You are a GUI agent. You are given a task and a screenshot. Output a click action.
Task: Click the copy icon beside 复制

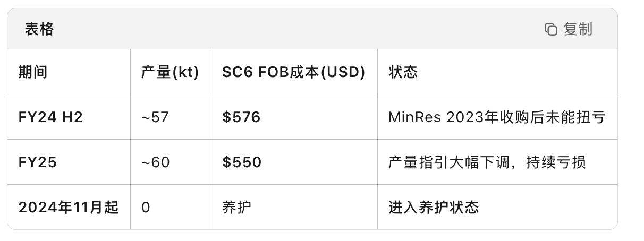[550, 29]
